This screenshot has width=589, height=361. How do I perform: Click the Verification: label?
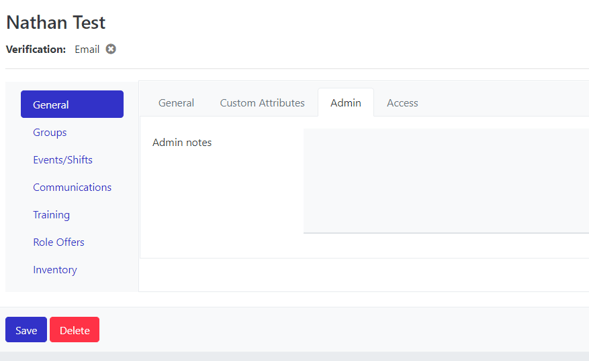tap(36, 49)
